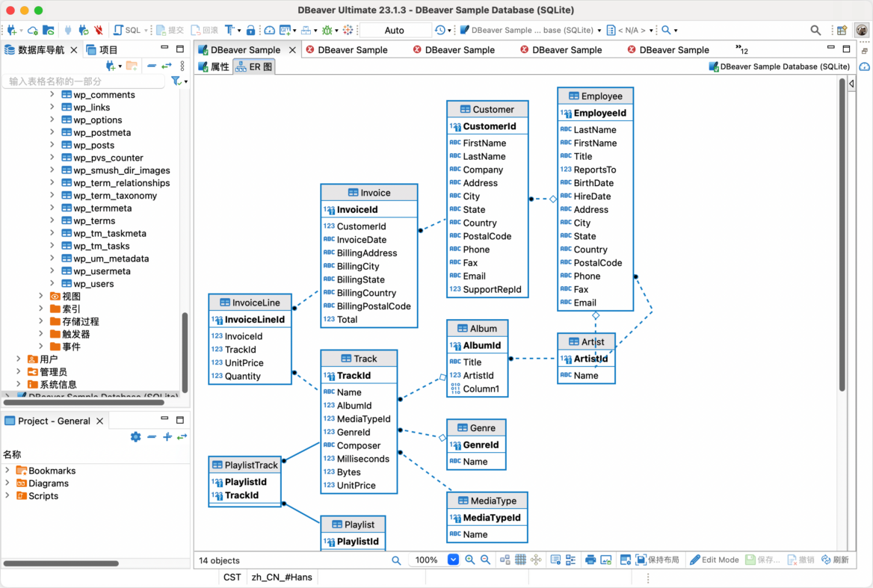Click the BillingCountry column in Invoice entity
The width and height of the screenshot is (873, 588).
pyautogui.click(x=366, y=293)
